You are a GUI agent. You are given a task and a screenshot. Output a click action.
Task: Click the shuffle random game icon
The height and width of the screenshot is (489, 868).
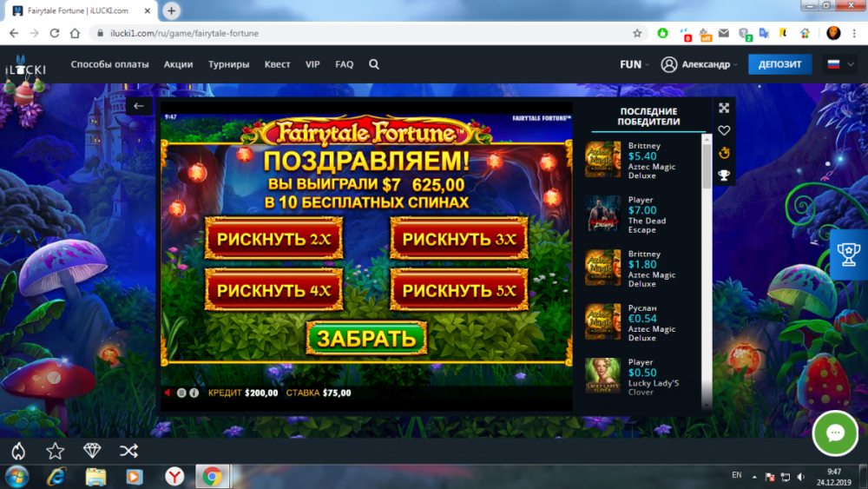pos(128,450)
